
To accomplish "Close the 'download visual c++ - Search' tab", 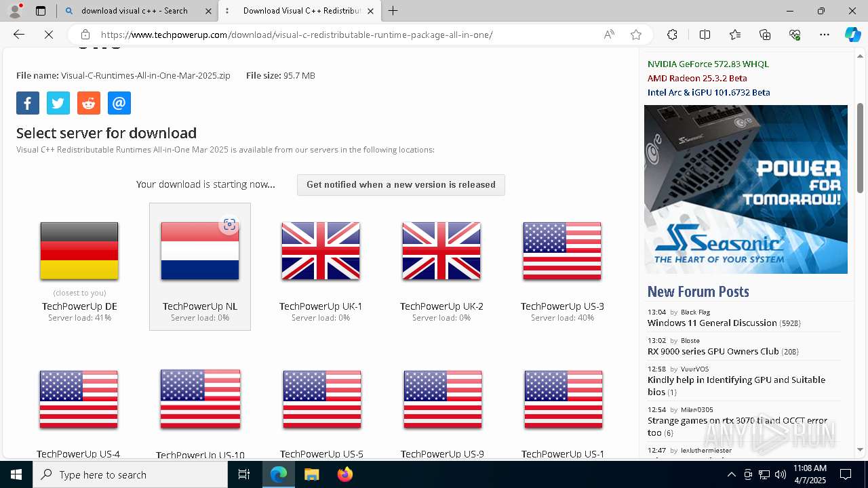I will pos(208,11).
